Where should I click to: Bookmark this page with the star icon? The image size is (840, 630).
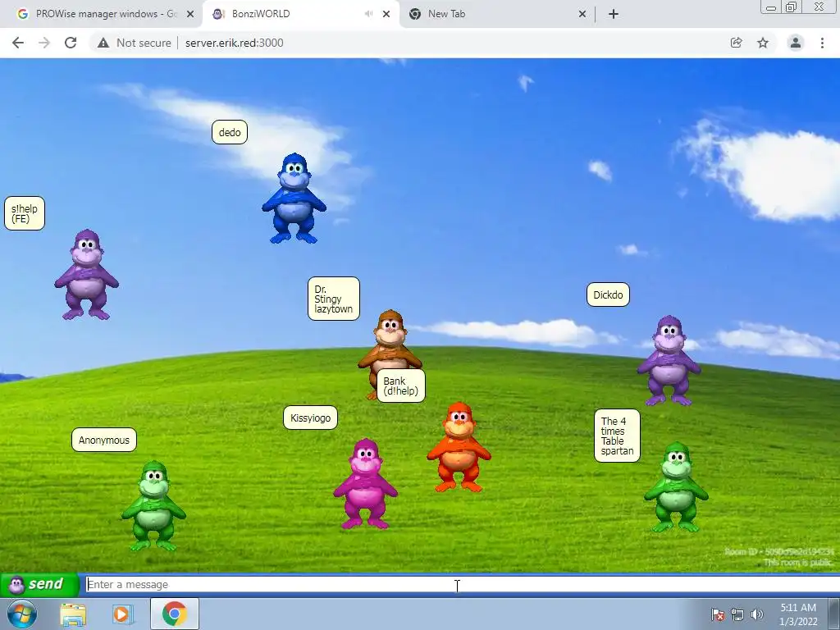(x=763, y=43)
